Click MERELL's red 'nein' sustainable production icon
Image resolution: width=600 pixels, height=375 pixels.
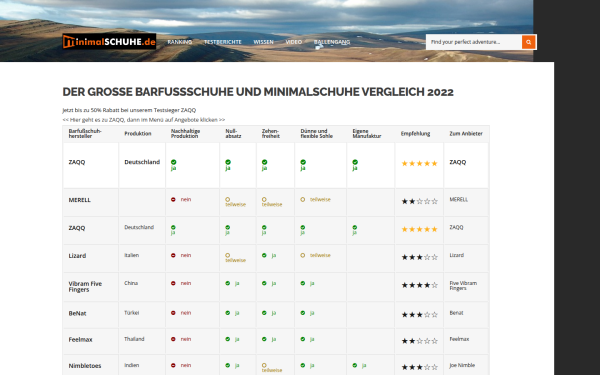pos(173,199)
